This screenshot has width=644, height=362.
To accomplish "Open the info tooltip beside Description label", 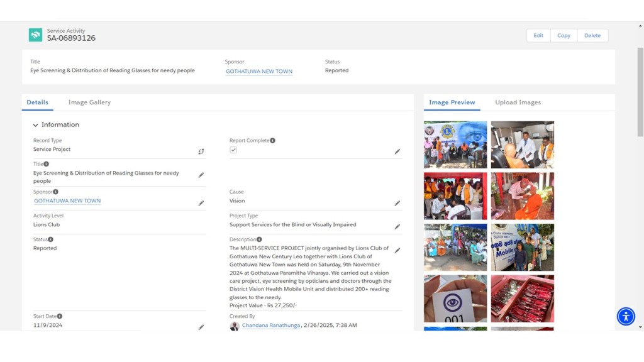I will (259, 239).
